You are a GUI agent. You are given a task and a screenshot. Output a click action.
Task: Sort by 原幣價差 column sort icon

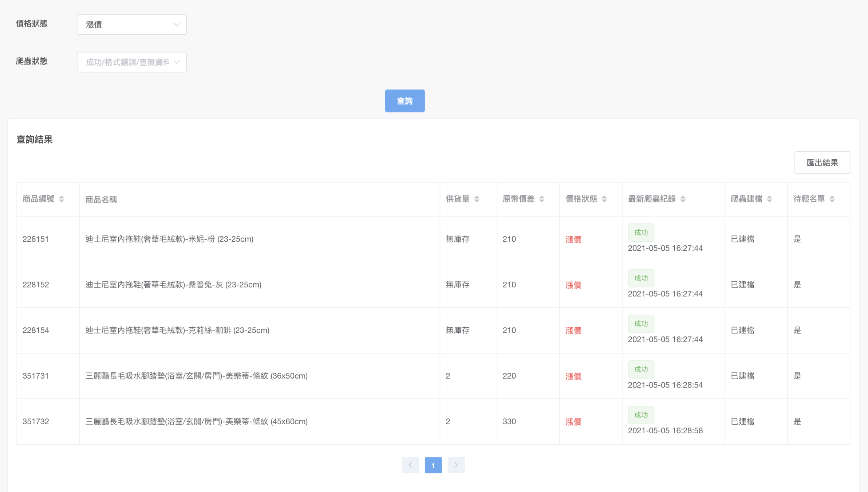(x=541, y=199)
